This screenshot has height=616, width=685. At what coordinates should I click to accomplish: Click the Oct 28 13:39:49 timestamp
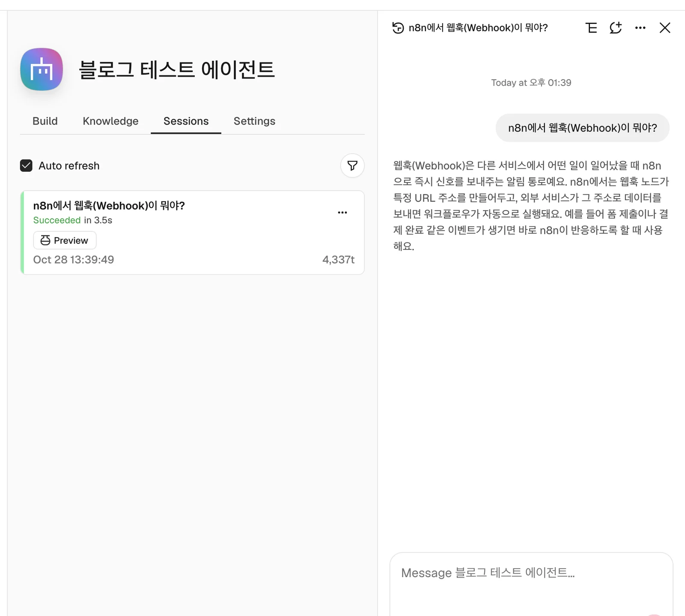pos(74,260)
